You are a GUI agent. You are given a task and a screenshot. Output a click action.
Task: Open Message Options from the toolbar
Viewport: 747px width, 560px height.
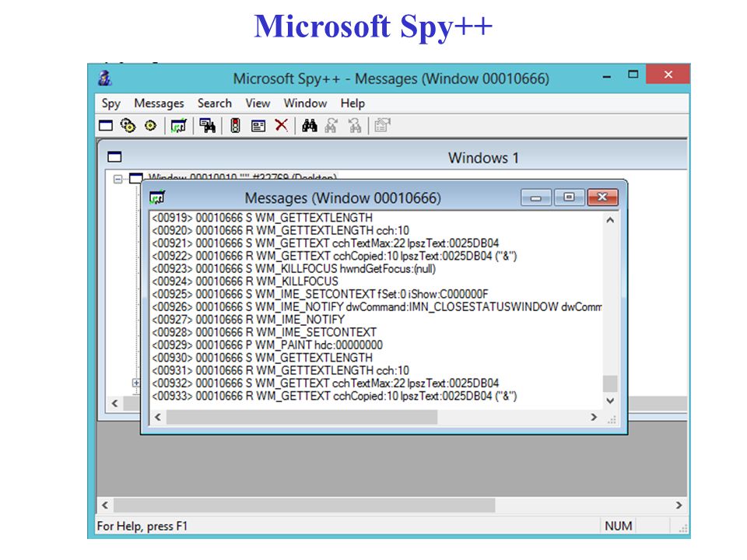(x=258, y=126)
